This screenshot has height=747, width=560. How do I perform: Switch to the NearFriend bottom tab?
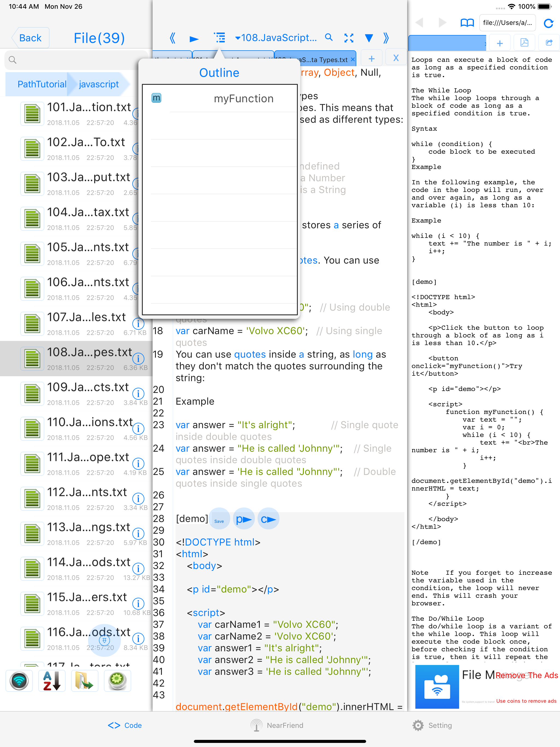[x=277, y=725]
